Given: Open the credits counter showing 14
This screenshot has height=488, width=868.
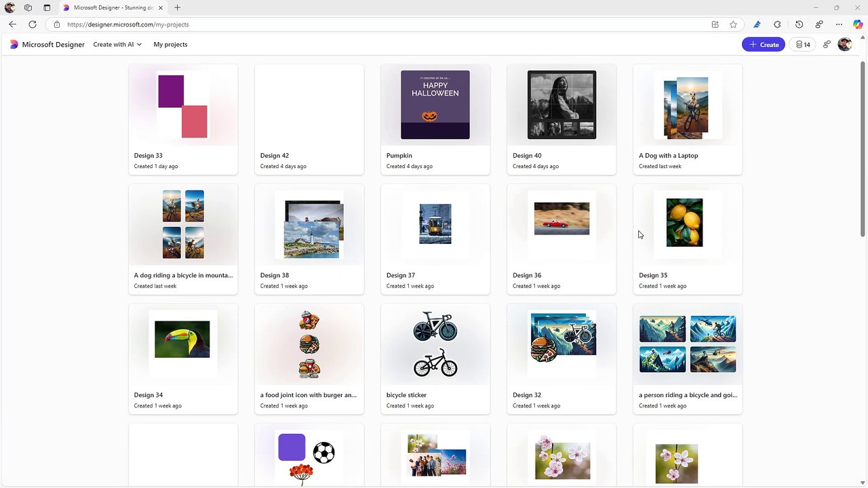Looking at the screenshot, I should [x=803, y=45].
